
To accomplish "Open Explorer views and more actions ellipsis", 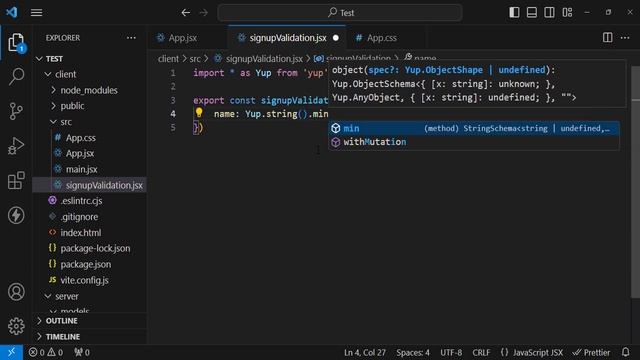I will tap(131, 38).
